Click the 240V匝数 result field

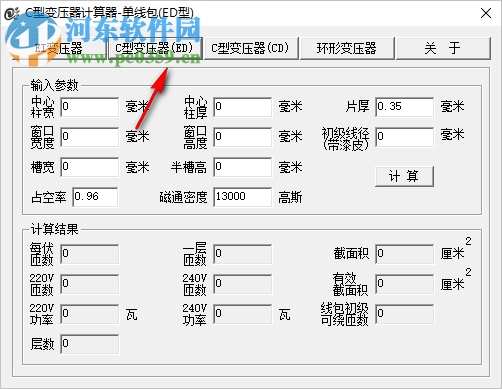point(242,284)
